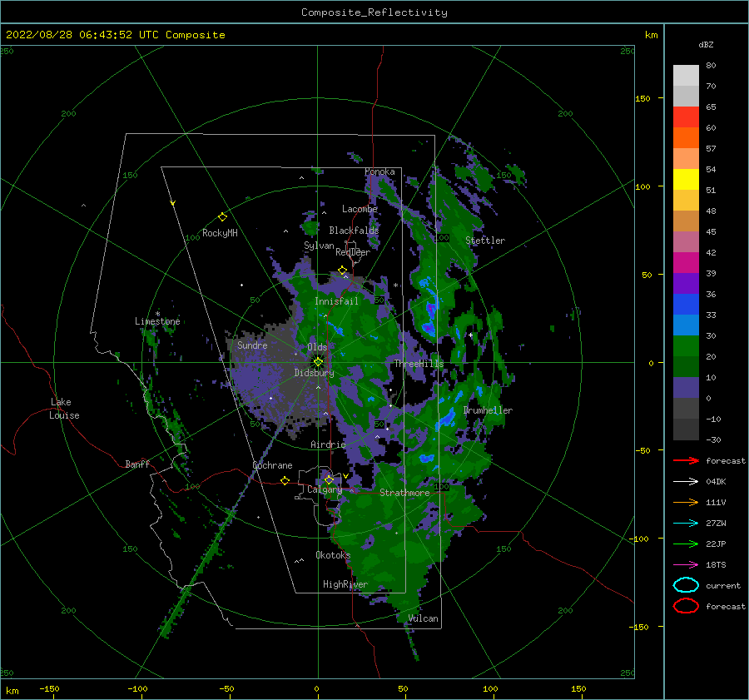Click the Strathmore city label
Screen dimensions: 749x700
(404, 493)
